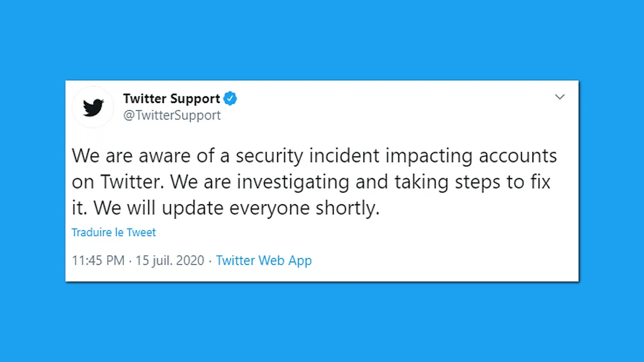Click the tweet line starting "We are aware"
Viewport: 644px width, 362px height.
point(313,156)
